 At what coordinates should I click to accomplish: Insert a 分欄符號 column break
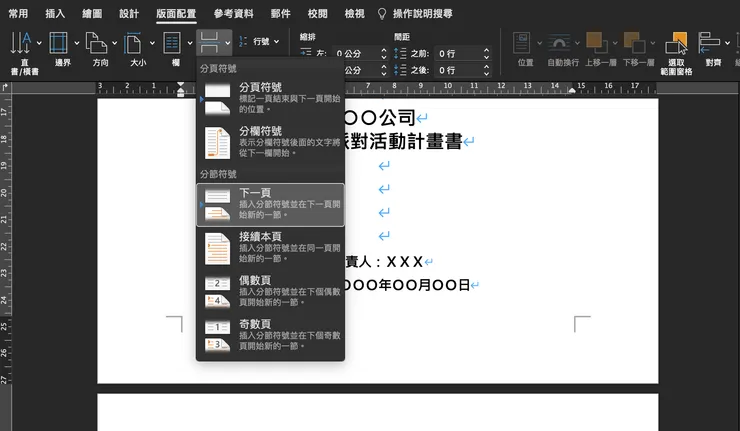click(270, 142)
